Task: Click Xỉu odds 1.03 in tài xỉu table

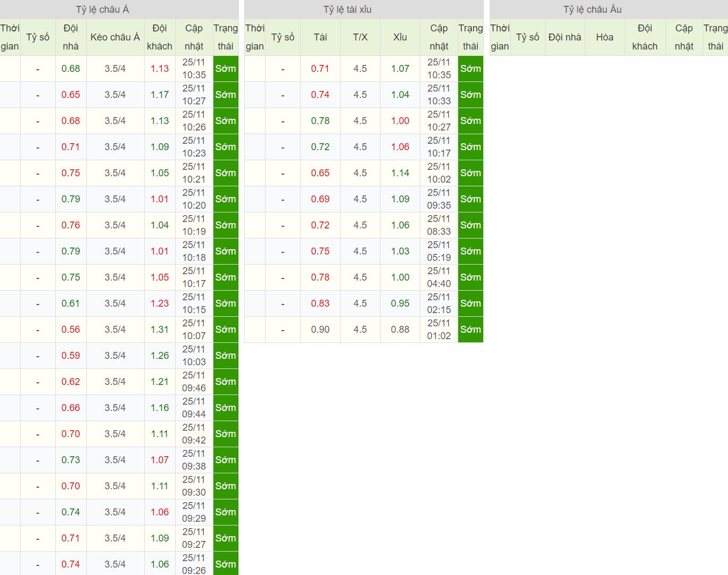Action: click(400, 251)
